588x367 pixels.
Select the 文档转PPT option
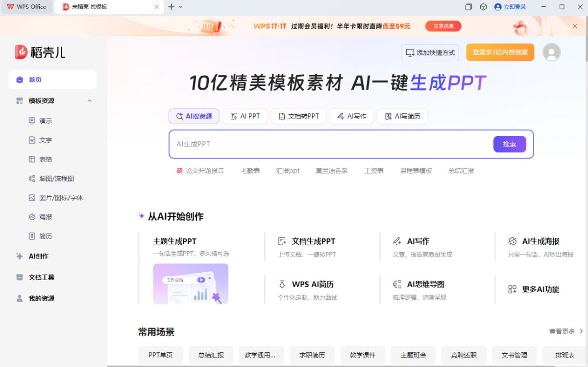pyautogui.click(x=298, y=116)
